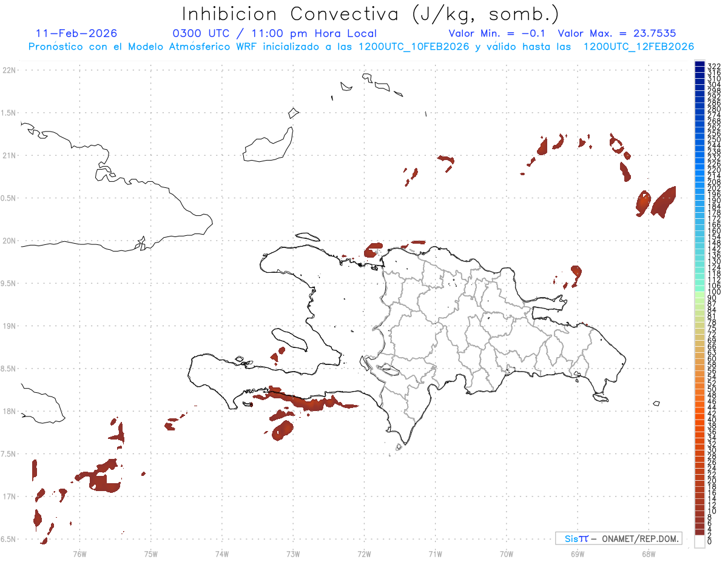Click the 'Valor Max. = 23.7535' readout
This screenshot has height=562, width=728.
tap(617, 33)
